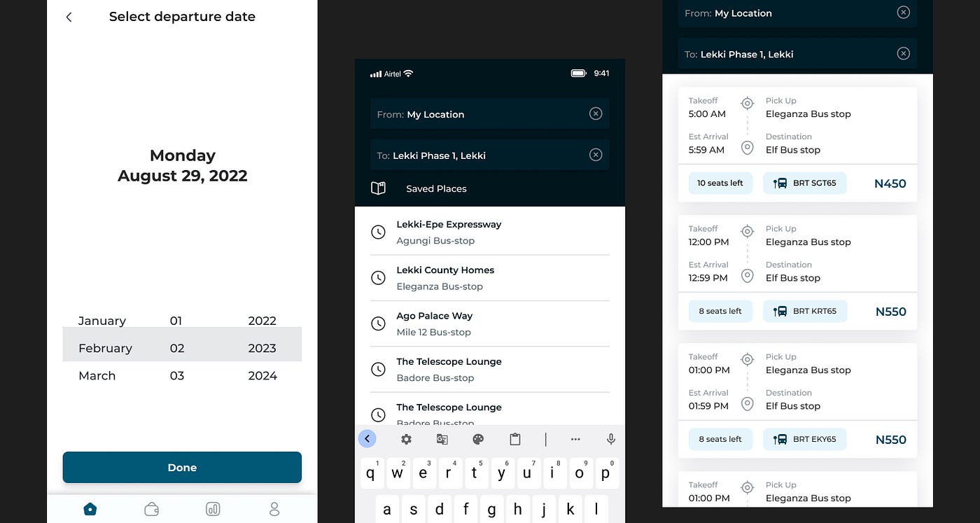Tap the keyboard toolbar back arrow
The image size is (980, 523).
(x=367, y=439)
